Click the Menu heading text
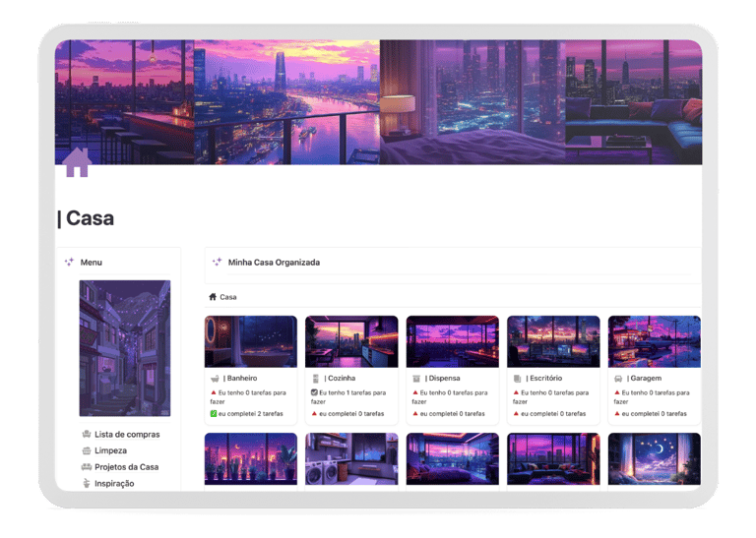Image resolution: width=756 pixels, height=538 pixels. click(92, 262)
